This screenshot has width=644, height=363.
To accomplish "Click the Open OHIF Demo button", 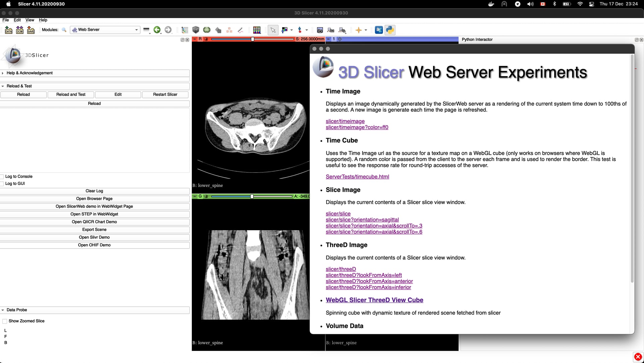I will pos(94,245).
